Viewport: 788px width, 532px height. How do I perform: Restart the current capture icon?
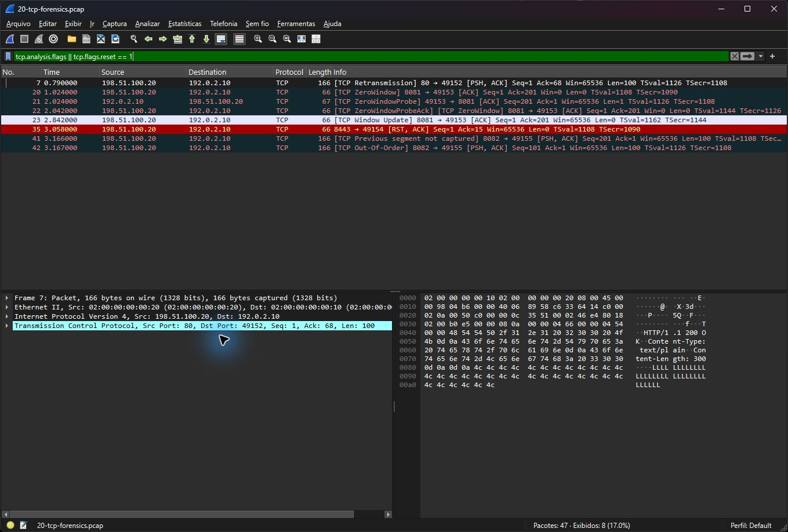[x=39, y=39]
